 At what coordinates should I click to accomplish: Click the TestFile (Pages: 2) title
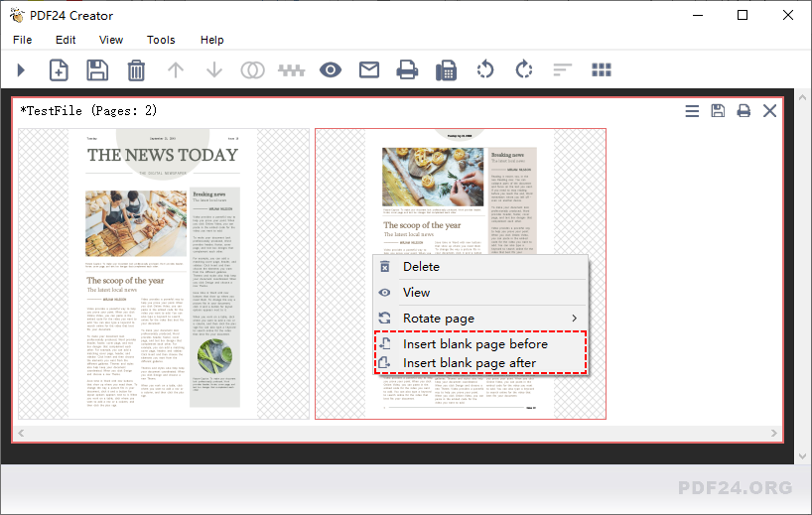(x=88, y=111)
